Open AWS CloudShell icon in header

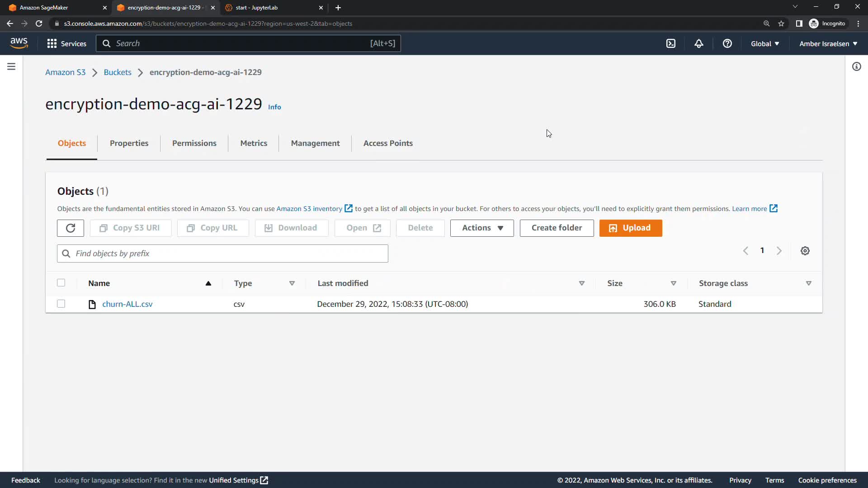(x=671, y=43)
